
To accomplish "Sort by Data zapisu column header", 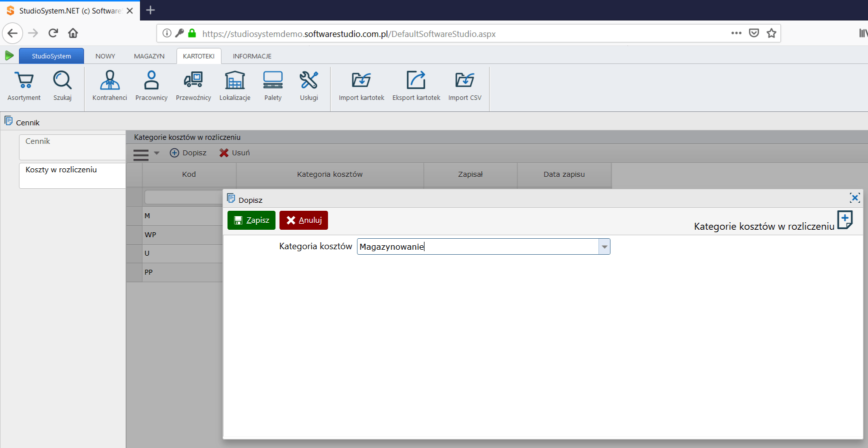I will pos(564,174).
